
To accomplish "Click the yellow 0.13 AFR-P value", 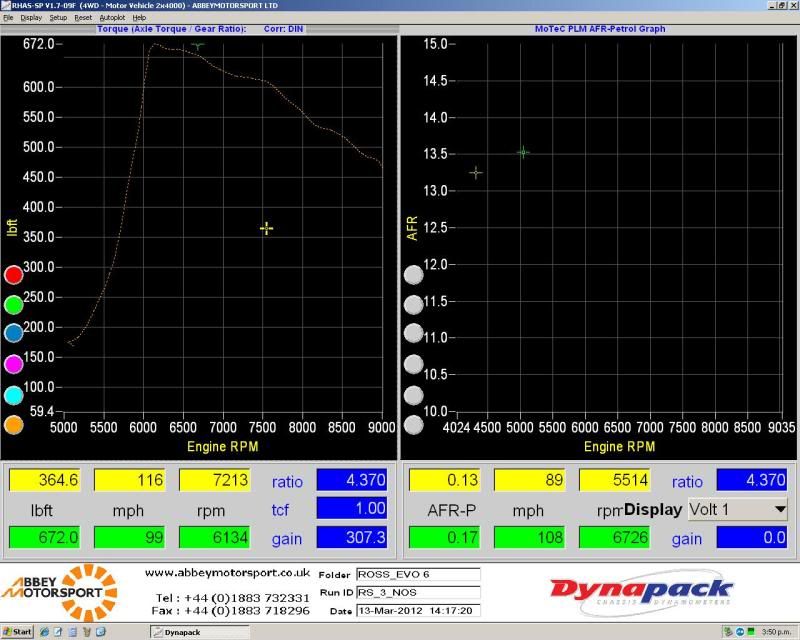I will pos(444,480).
